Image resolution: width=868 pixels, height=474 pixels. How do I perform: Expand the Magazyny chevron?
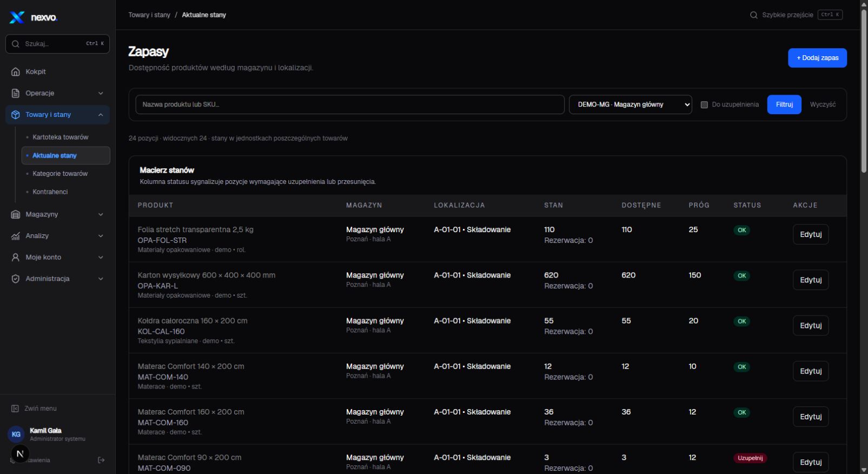click(x=101, y=214)
